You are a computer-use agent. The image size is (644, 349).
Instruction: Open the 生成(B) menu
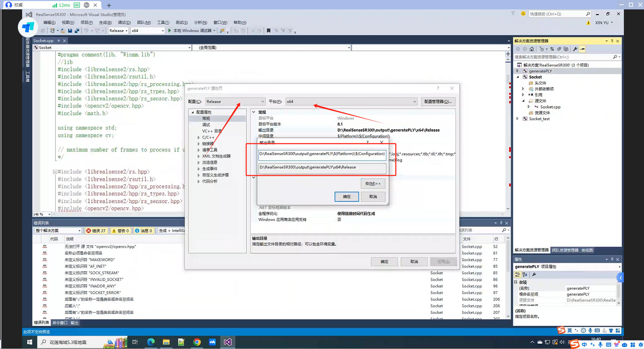tap(105, 22)
